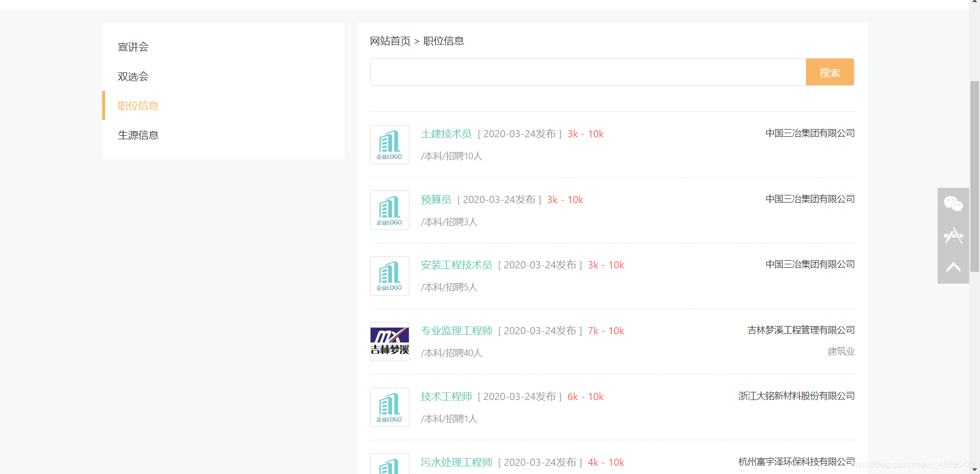
Task: Open the 安装工程技术员 job posting
Action: coord(456,265)
